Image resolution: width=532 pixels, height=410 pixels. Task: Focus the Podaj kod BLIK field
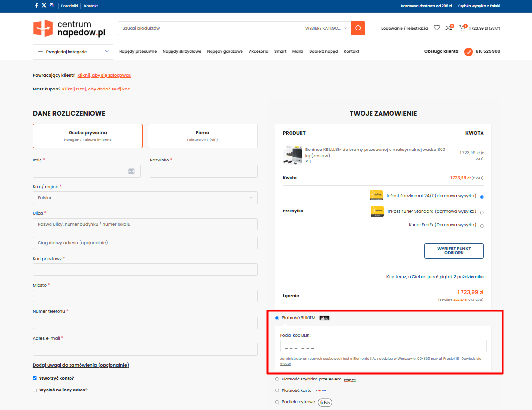(383, 347)
